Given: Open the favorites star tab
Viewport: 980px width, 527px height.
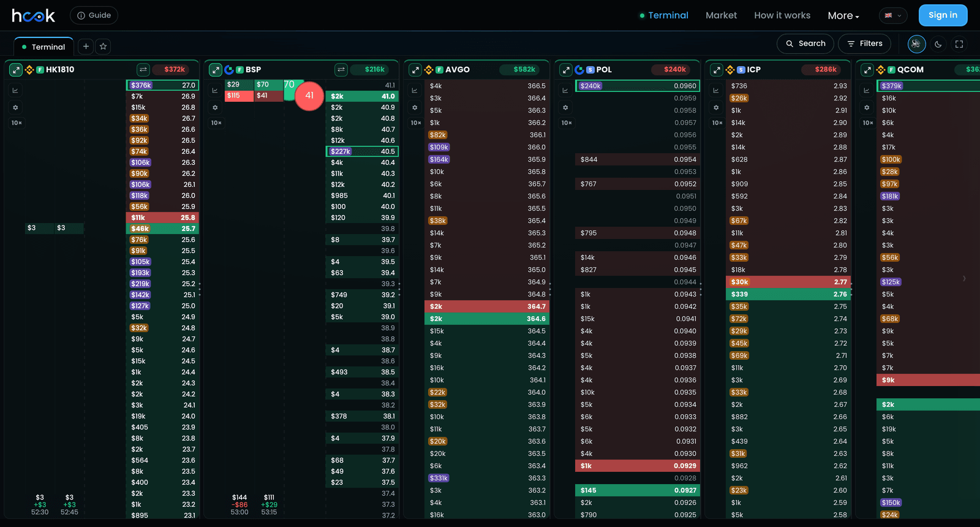Looking at the screenshot, I should tap(103, 46).
